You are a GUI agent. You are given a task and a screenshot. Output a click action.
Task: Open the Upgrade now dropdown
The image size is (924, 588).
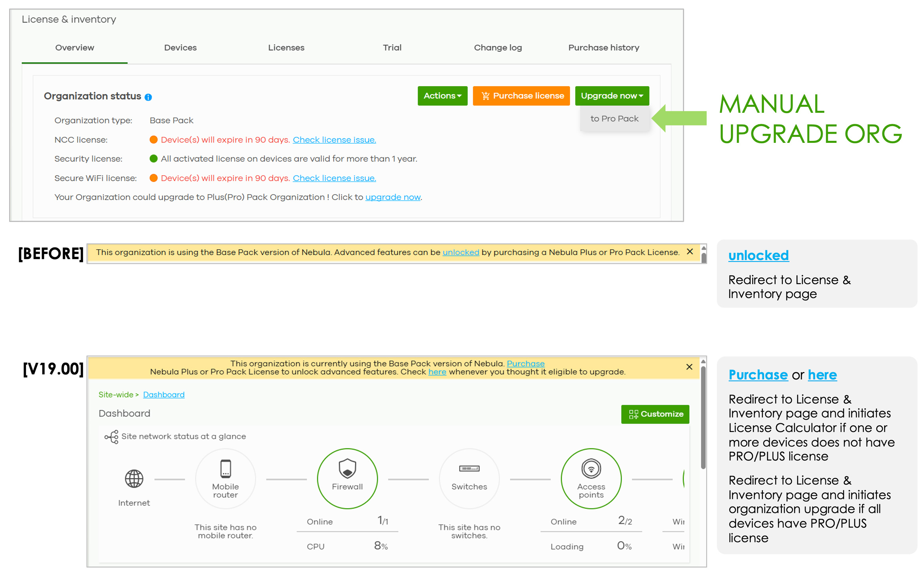612,96
